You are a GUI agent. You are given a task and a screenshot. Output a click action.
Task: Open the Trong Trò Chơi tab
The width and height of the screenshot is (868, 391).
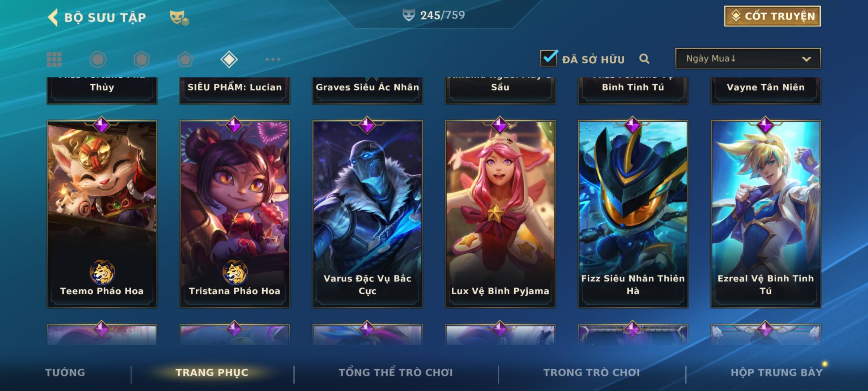(592, 373)
